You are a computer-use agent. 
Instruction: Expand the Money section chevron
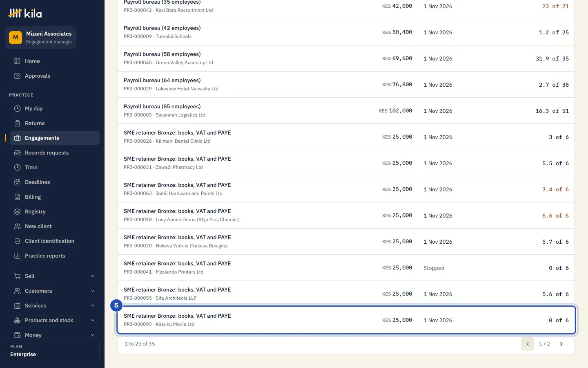(93, 335)
